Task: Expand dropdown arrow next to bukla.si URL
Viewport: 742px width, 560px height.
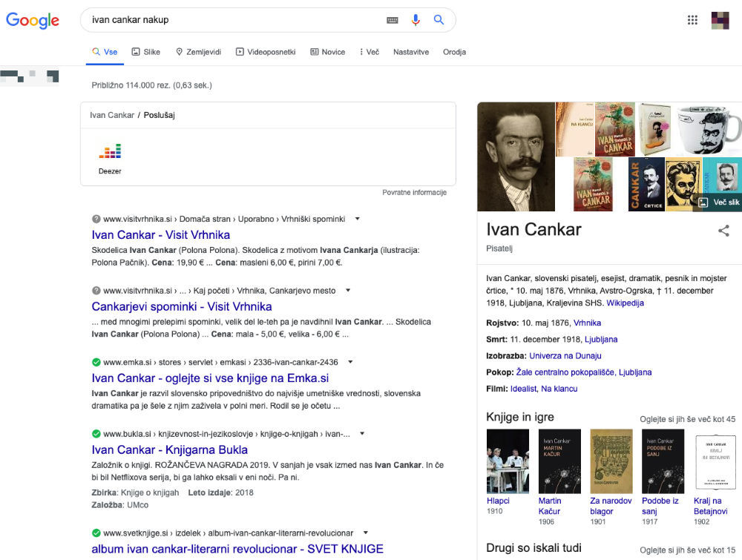Action: pos(362,434)
